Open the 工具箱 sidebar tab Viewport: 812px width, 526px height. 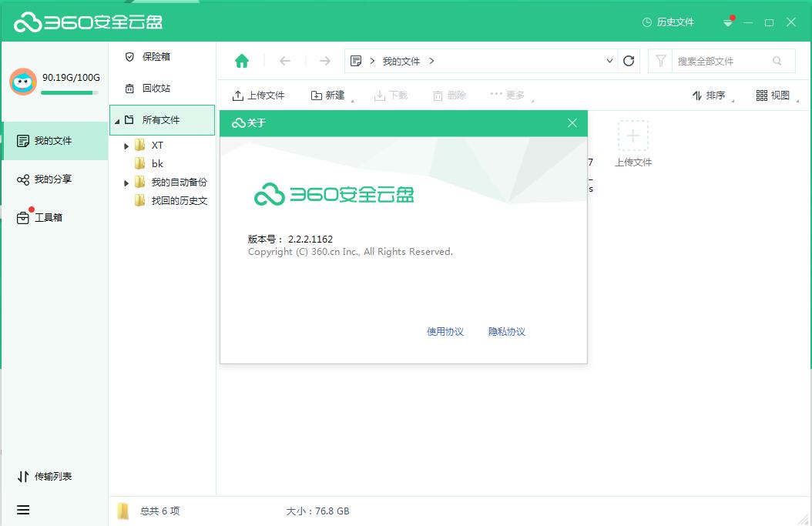click(48, 218)
